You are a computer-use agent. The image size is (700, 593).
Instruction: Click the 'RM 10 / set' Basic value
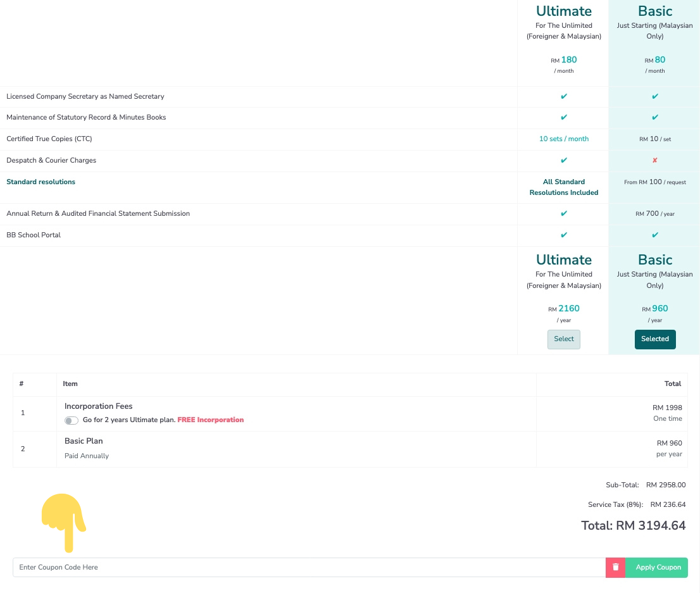tap(655, 139)
